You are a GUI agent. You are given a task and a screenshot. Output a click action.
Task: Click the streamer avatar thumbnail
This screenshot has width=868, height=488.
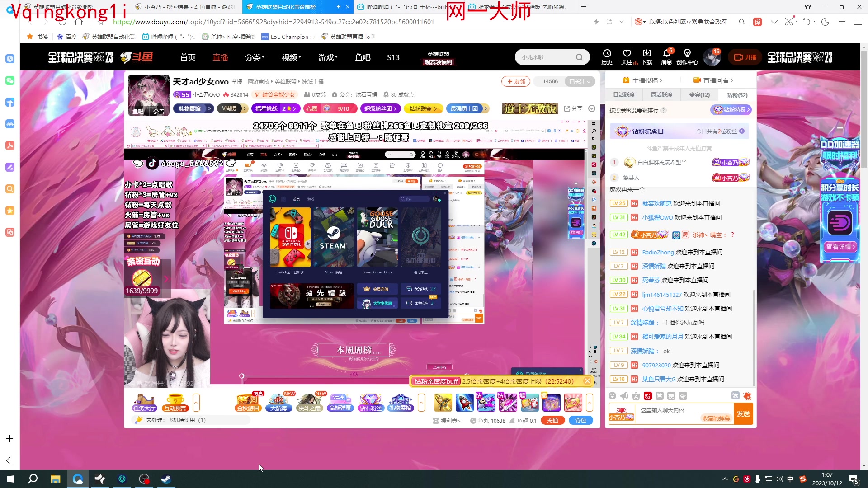click(x=149, y=95)
